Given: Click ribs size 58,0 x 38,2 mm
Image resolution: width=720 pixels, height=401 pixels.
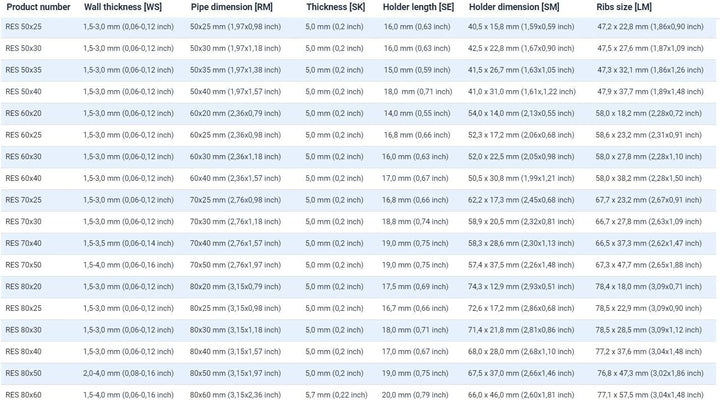Looking at the screenshot, I should pos(649,178).
